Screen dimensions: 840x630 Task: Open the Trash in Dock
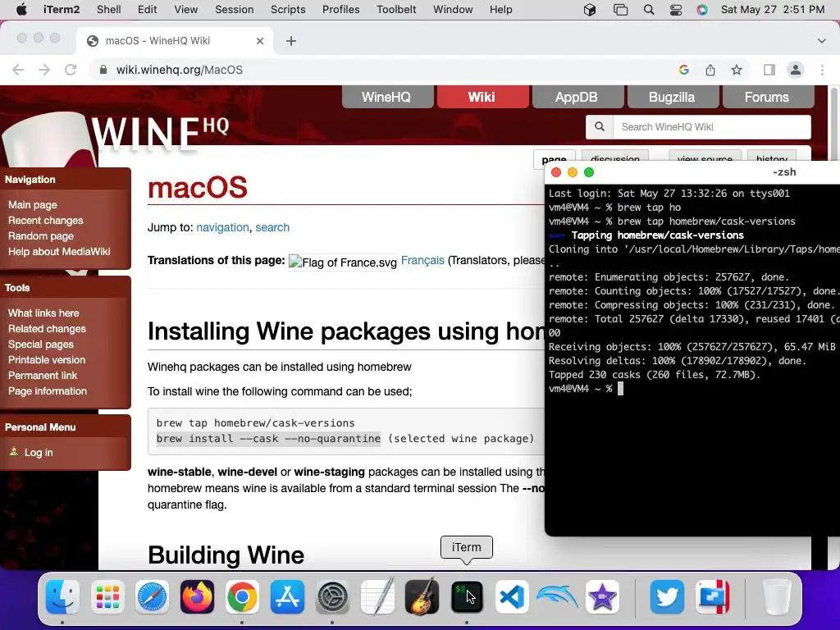click(776, 596)
